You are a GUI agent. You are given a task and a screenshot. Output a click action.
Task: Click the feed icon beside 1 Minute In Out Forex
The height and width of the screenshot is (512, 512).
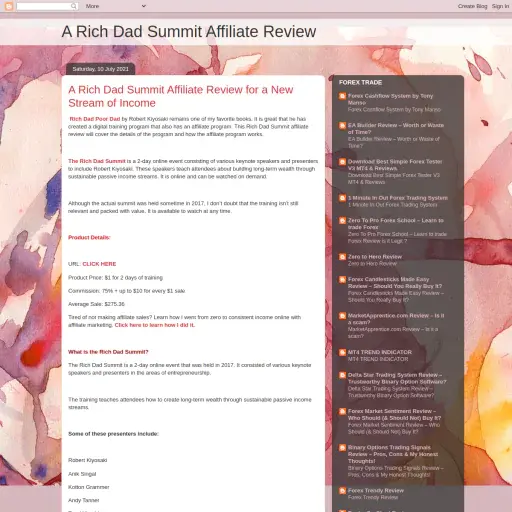[342, 198]
